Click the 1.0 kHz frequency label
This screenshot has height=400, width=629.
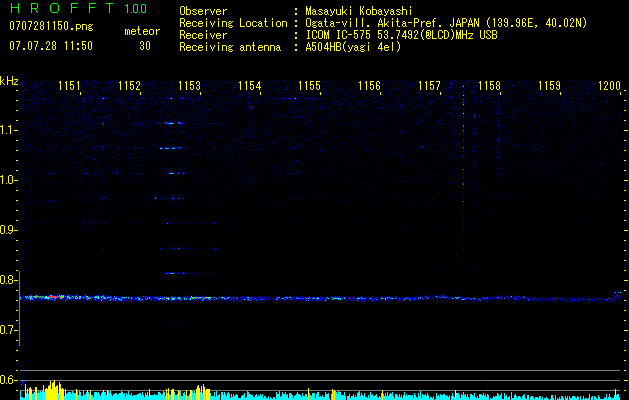(x=8, y=180)
